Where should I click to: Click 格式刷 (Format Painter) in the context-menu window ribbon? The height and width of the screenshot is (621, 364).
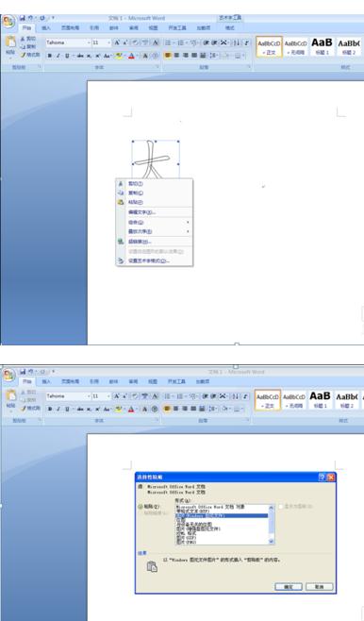(30, 54)
